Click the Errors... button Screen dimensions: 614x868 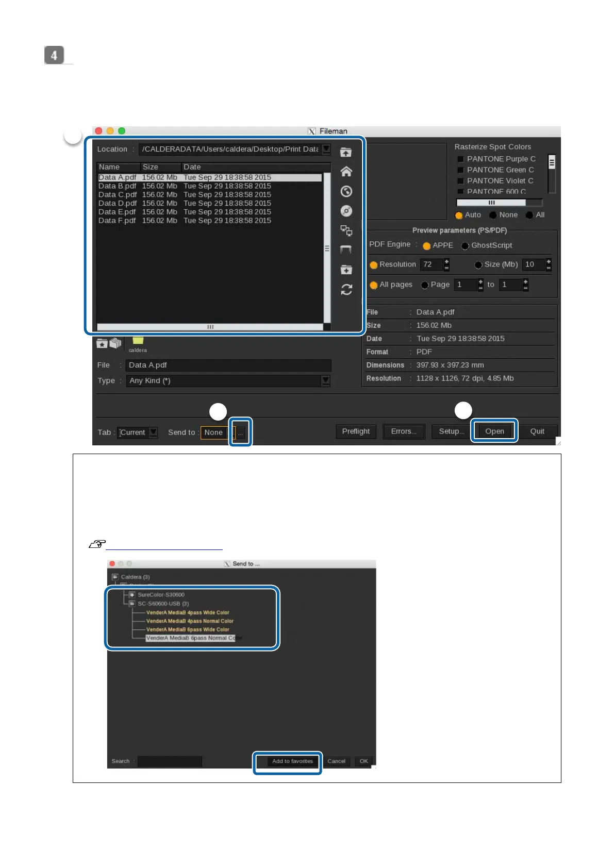pos(404,431)
